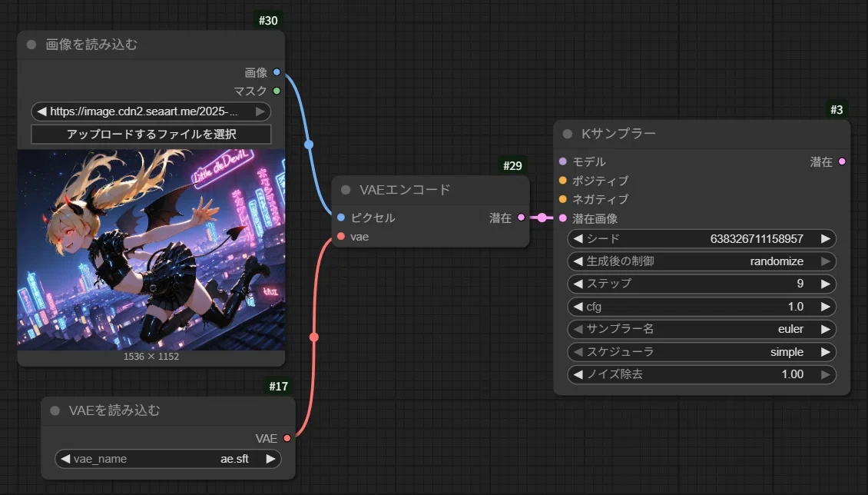
Task: Open the vae_name ae.sft dropdown
Action: tap(167, 459)
